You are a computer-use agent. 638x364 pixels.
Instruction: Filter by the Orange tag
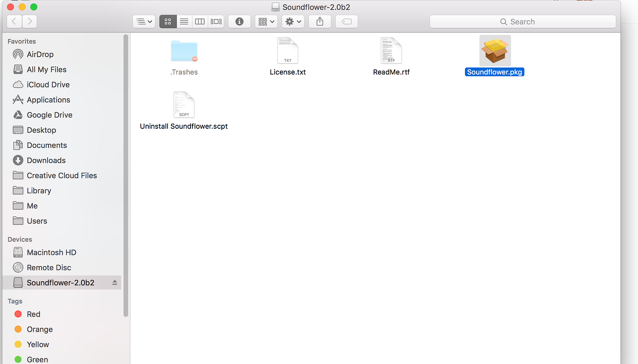coord(62,329)
